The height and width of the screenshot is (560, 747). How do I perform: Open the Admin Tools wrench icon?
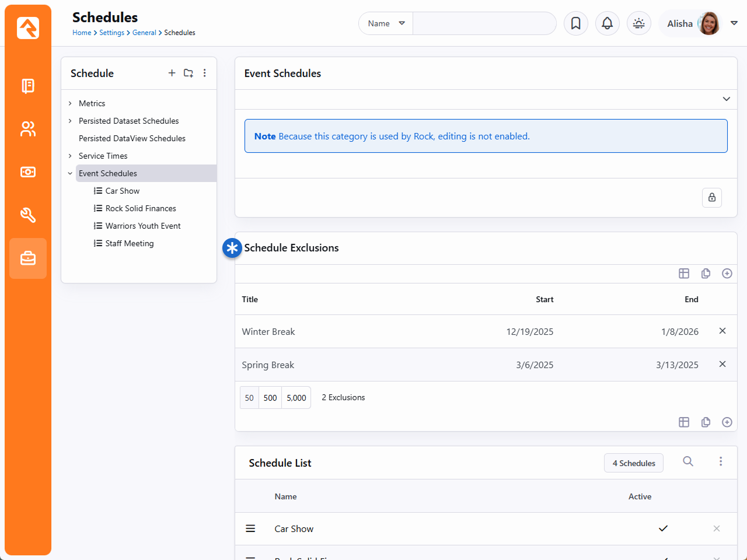pyautogui.click(x=28, y=215)
